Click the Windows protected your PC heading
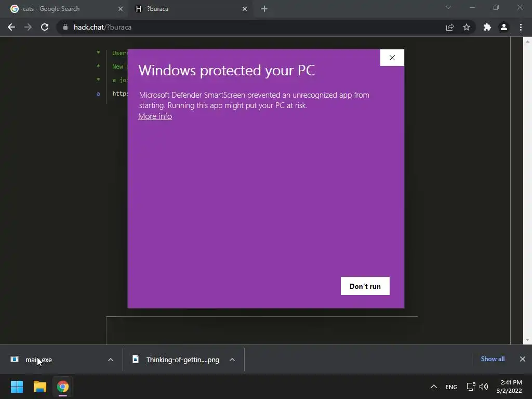This screenshot has height=399, width=532. 227,71
